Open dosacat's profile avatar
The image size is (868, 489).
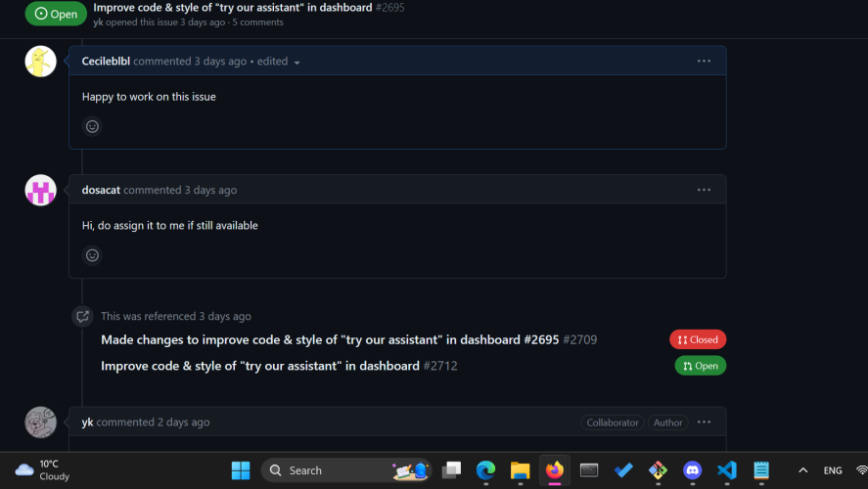(x=40, y=190)
